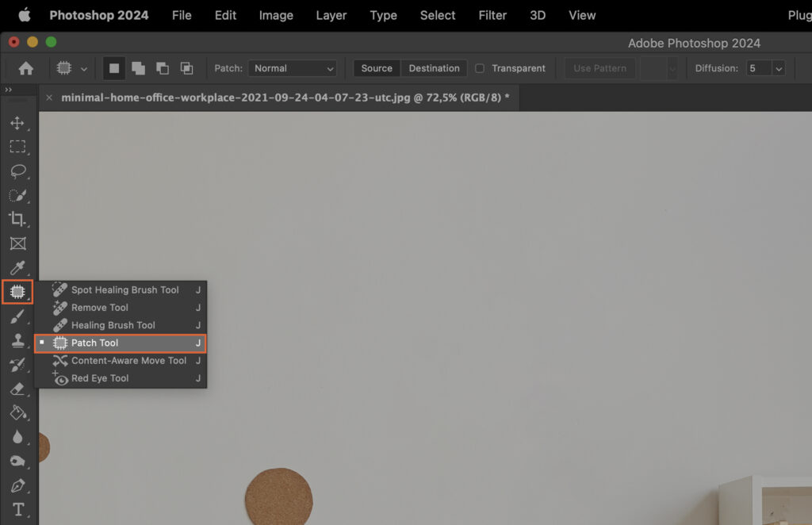Open the Patch mode dropdown
The height and width of the screenshot is (525, 812).
[292, 68]
